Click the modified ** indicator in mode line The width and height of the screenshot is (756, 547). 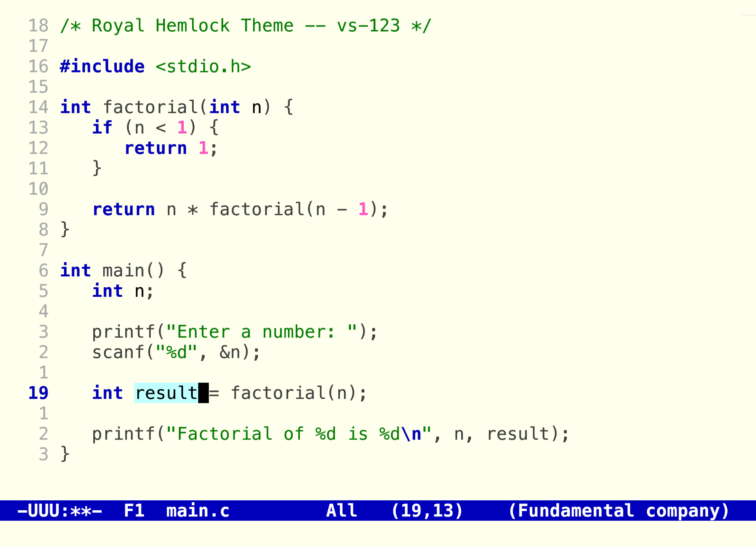(81, 511)
